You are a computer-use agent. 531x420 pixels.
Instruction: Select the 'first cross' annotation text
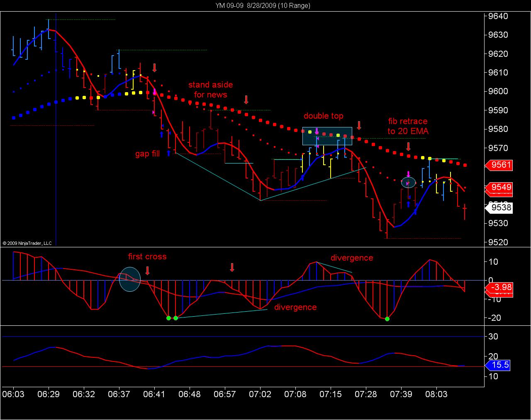[x=147, y=256]
